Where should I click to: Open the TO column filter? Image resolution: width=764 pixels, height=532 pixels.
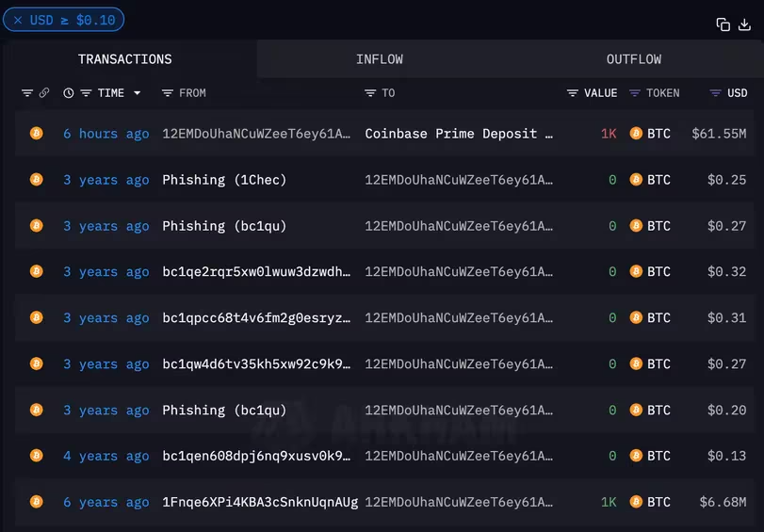tap(370, 93)
